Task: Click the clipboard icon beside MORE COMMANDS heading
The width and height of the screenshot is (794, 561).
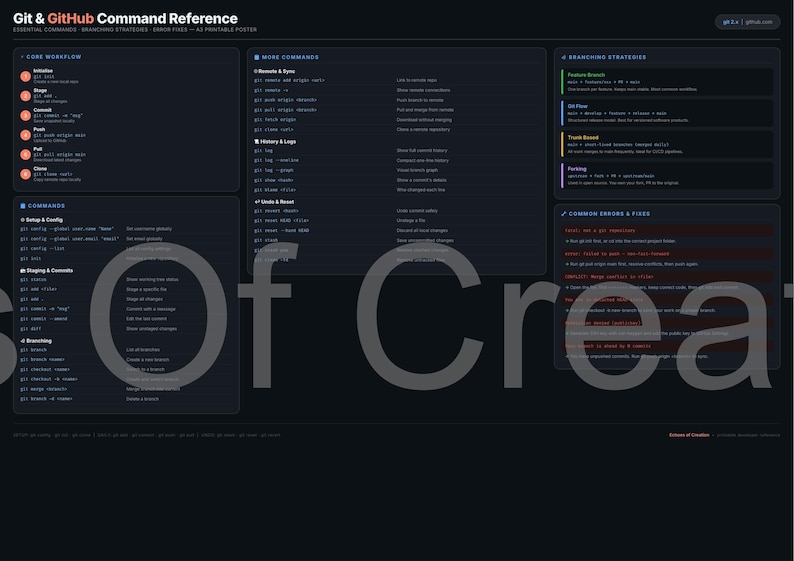Action: click(x=257, y=57)
